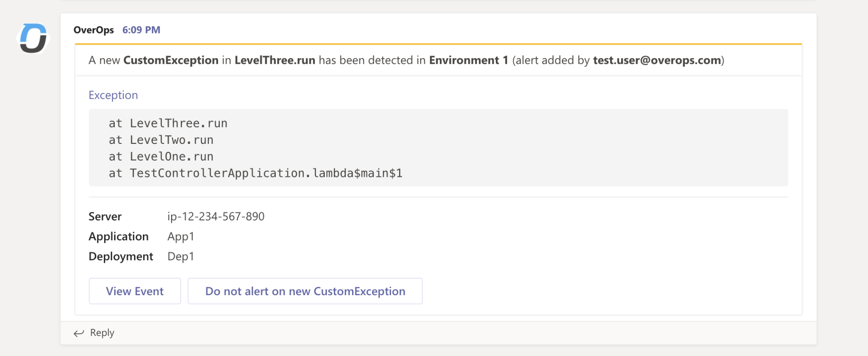
Task: Click the Deployment value Dep1
Action: tap(181, 256)
